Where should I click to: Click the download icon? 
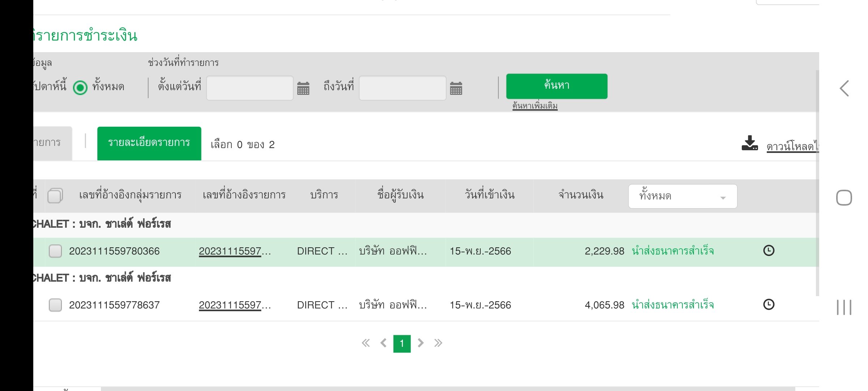click(749, 143)
